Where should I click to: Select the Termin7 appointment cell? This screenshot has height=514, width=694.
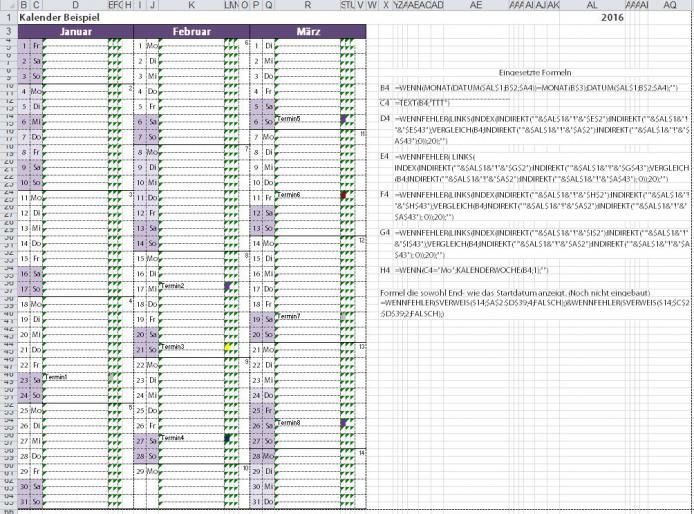pyautogui.click(x=308, y=317)
